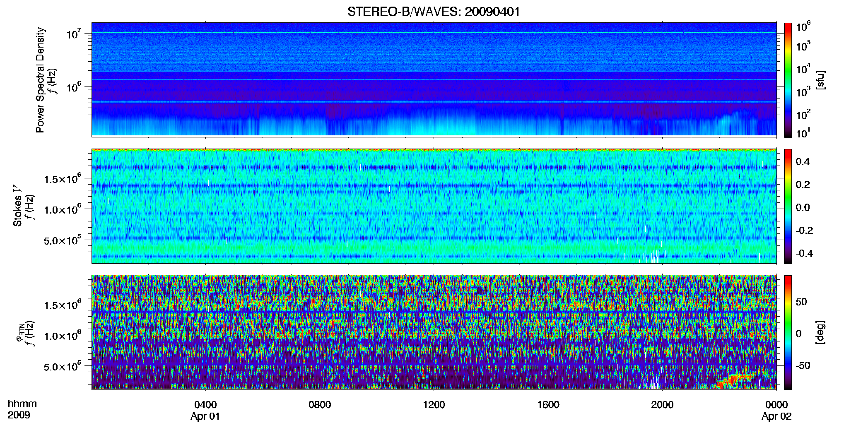Click the Power Spectral Density axis label
The height and width of the screenshot is (447, 868).
(x=40, y=80)
